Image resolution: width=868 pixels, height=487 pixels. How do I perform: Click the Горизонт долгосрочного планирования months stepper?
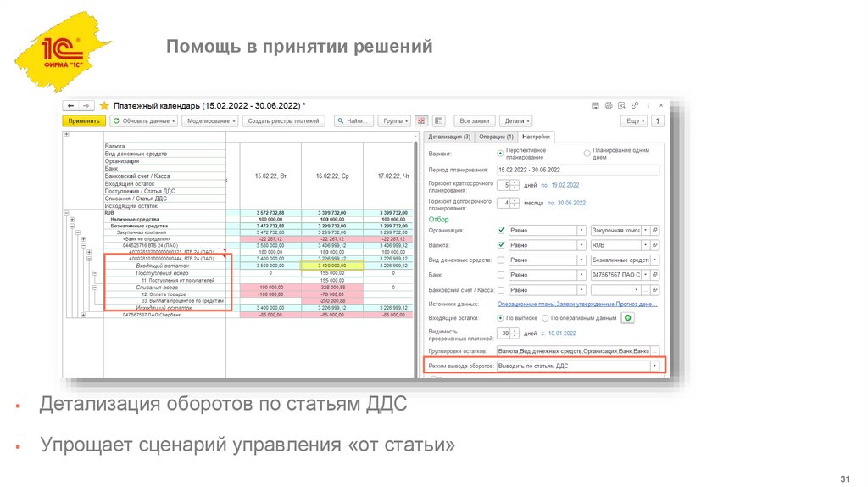pos(515,203)
